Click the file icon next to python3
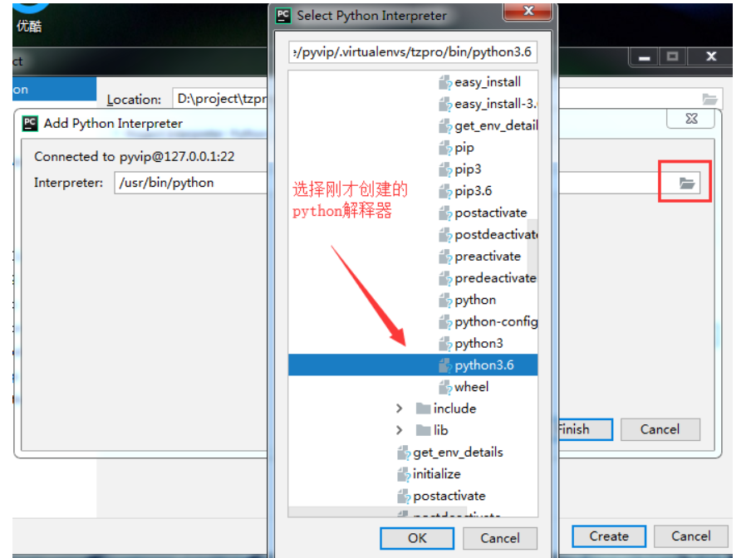Viewport: 756px width, 558px height. (445, 344)
